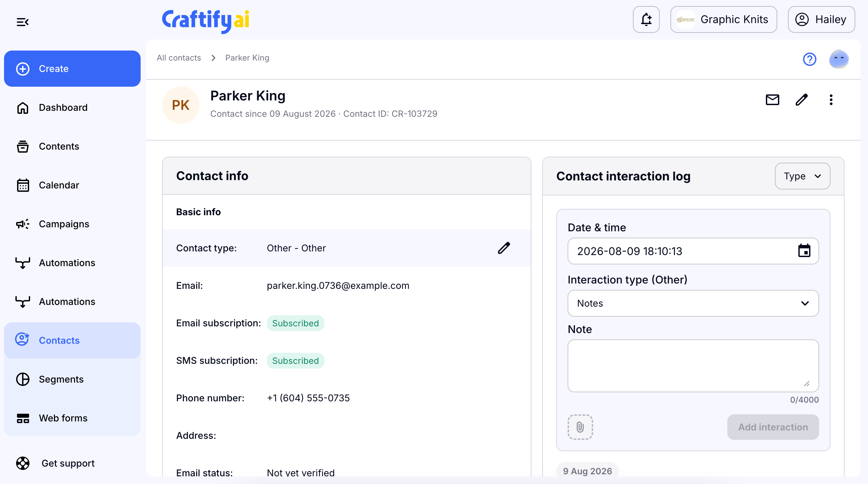868x484 pixels.
Task: Open the AI assistant face avatar
Action: 839,59
